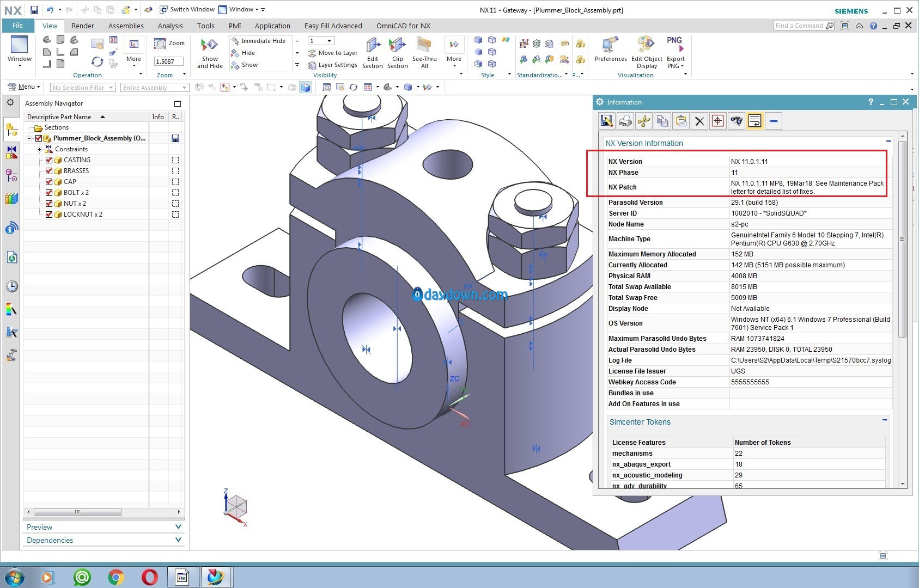
Task: Click the Zoom scale value field
Action: [169, 62]
